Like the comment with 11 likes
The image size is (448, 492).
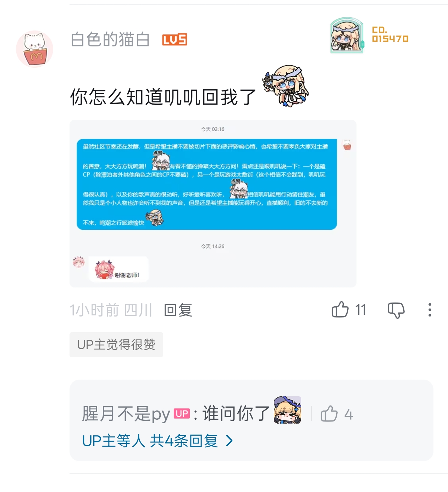pyautogui.click(x=340, y=310)
